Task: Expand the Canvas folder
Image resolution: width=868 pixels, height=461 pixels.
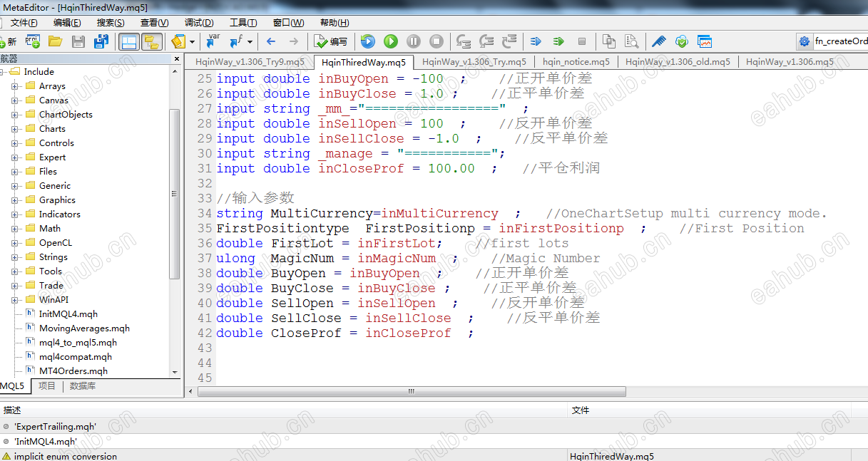Action: 15,100
